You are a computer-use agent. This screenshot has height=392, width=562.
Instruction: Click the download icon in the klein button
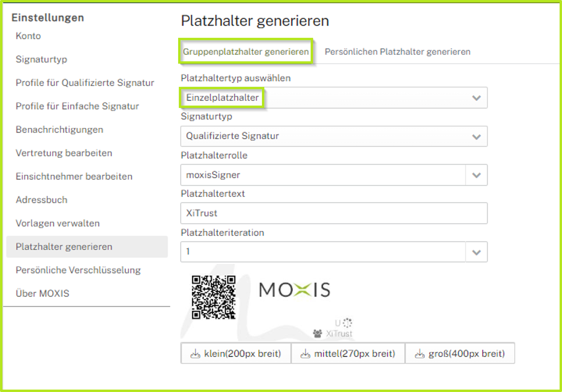(x=196, y=354)
